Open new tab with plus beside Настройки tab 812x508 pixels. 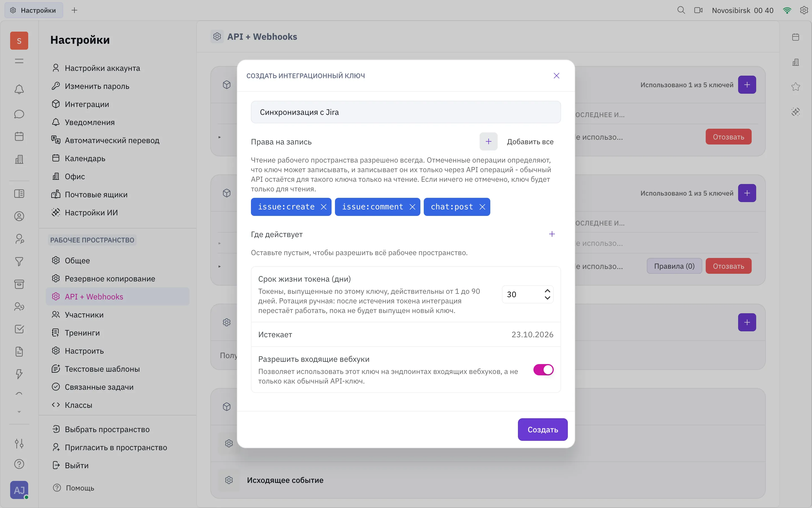tap(74, 10)
